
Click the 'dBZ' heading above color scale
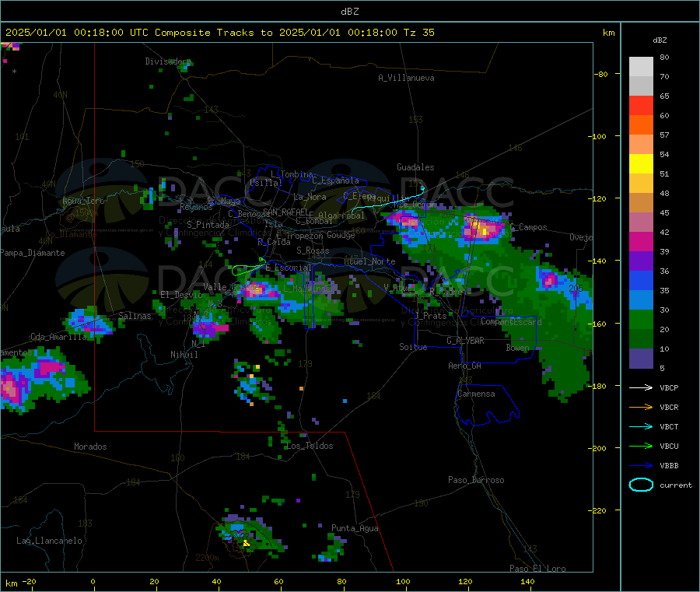660,40
